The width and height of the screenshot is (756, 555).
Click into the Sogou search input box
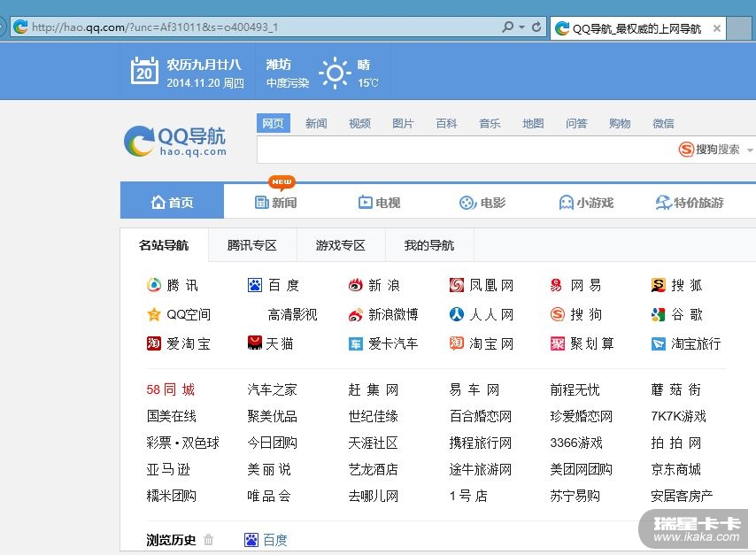[466, 150]
